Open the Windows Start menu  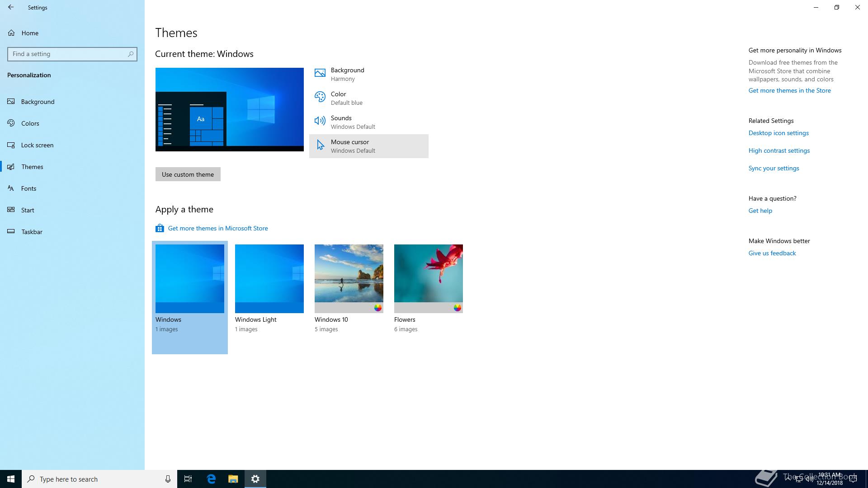coord(11,479)
